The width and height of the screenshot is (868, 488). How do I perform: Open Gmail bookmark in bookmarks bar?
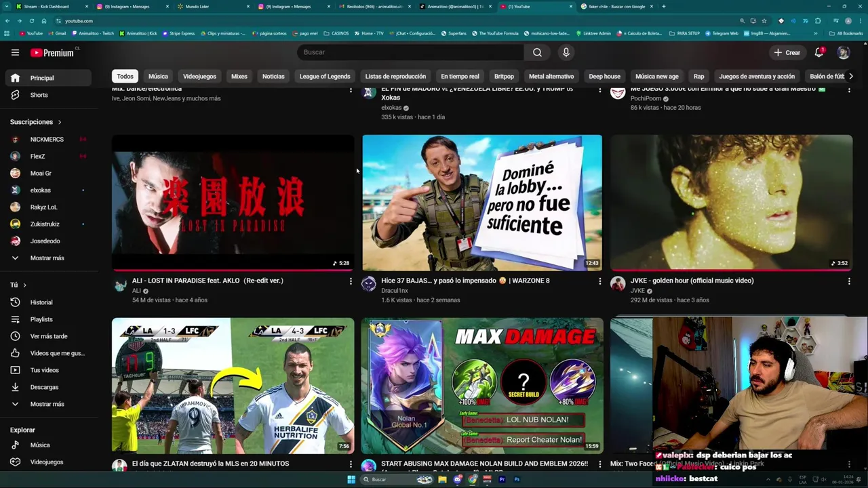(x=57, y=33)
